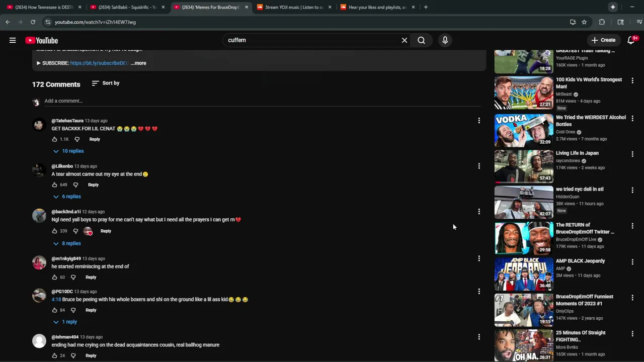Open options for Living Life In Japan video
644x362 pixels.
632,154
